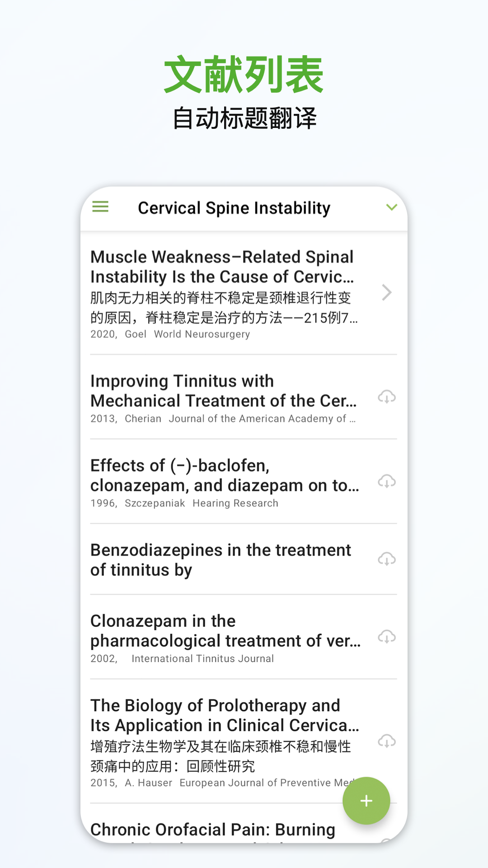The image size is (488, 868).
Task: Select Benzodiazepines in the treatment of tinnitus
Action: click(221, 560)
